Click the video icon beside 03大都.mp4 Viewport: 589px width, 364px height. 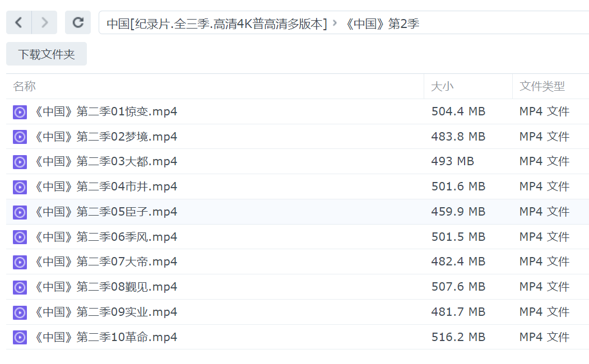20,162
